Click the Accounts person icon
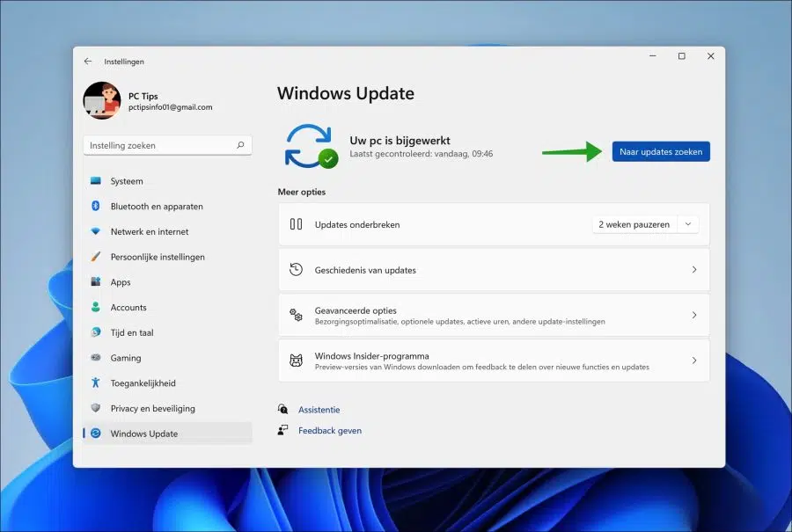 [x=95, y=307]
